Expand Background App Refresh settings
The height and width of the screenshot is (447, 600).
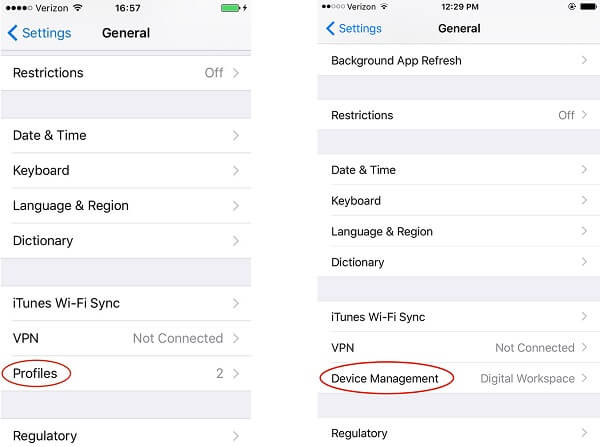coord(459,60)
